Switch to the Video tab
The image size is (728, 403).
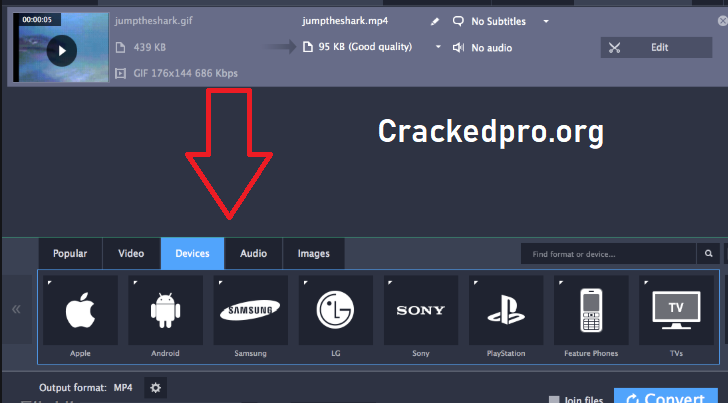coord(131,254)
